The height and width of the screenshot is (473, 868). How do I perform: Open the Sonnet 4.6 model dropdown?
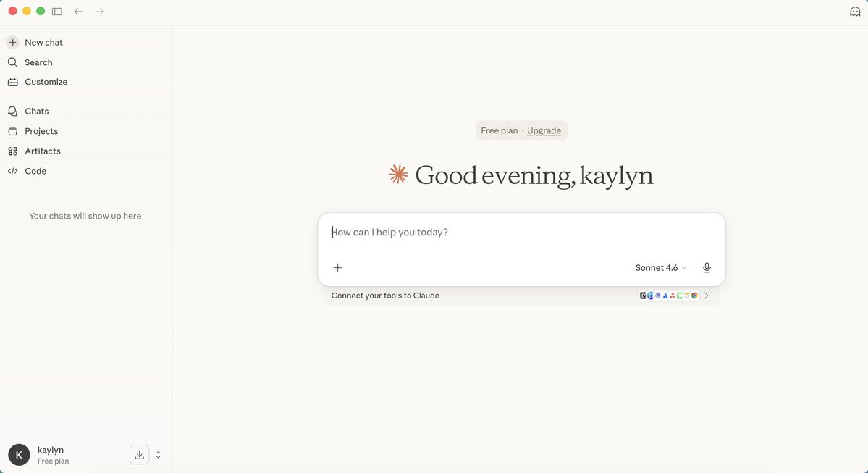661,267
